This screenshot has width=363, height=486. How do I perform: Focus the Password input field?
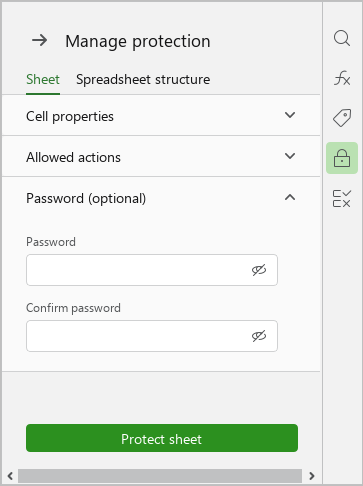(152, 270)
